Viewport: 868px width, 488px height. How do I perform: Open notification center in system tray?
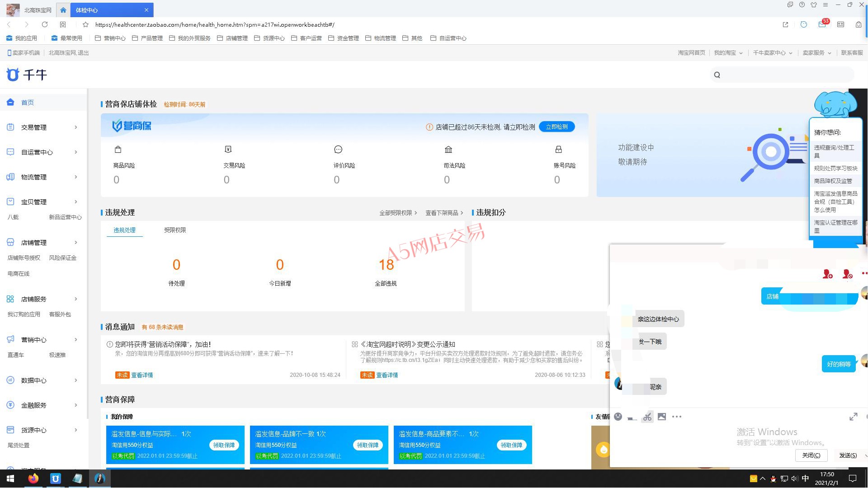pyautogui.click(x=853, y=479)
